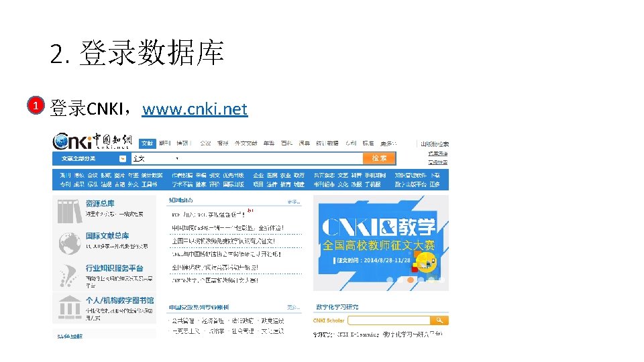Viewport: 644px width, 362px height.
Task: Open the 个人/机构数字图书馆 heading link
Action: pyautogui.click(x=119, y=300)
